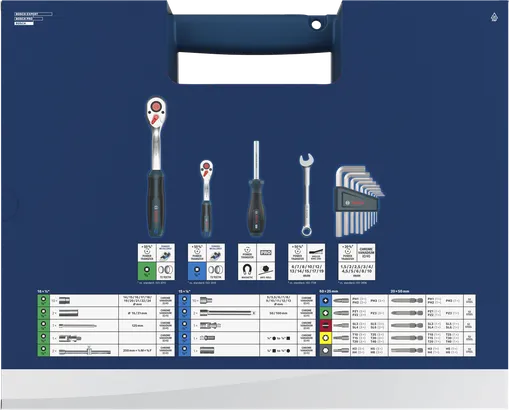
Task: Click the 72 teeth icon beside the blue drive square
Action: [x=216, y=271]
